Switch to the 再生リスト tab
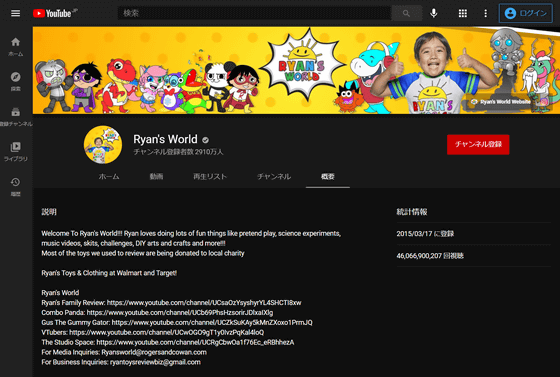This screenshot has height=377, width=560. pos(210,176)
